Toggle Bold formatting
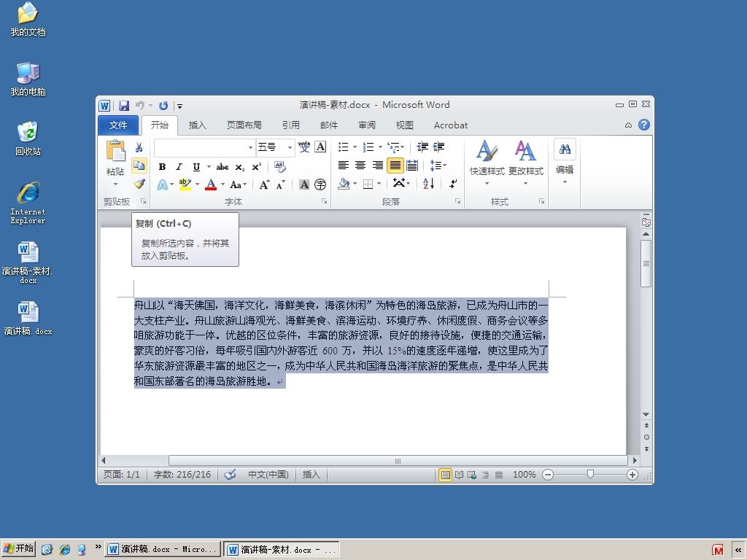Viewport: 747px width, 560px height. click(x=162, y=167)
